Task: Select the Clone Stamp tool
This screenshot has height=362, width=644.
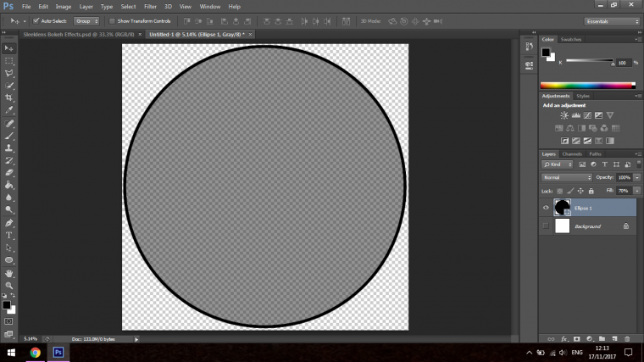Action: click(9, 148)
